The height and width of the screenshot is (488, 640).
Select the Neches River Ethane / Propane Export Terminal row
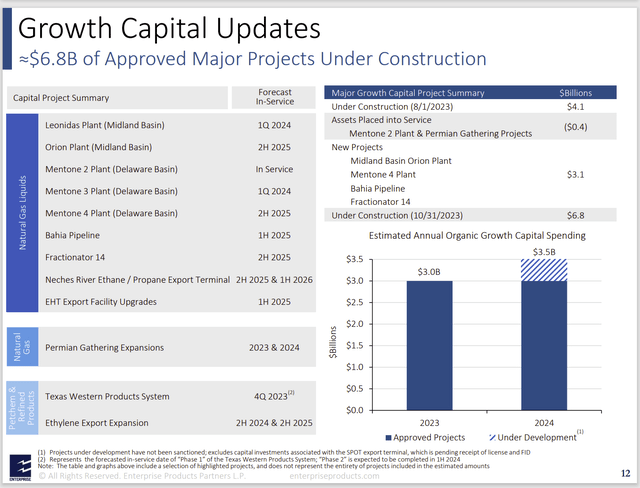(x=177, y=279)
